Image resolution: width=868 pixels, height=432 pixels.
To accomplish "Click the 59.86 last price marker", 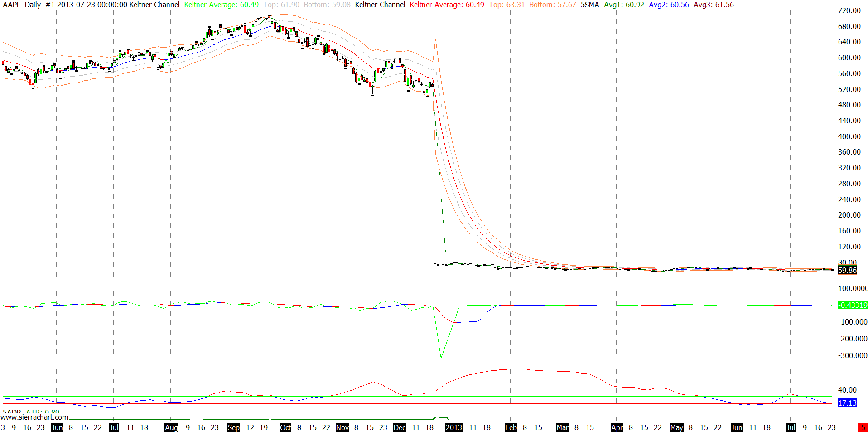I will pyautogui.click(x=847, y=270).
